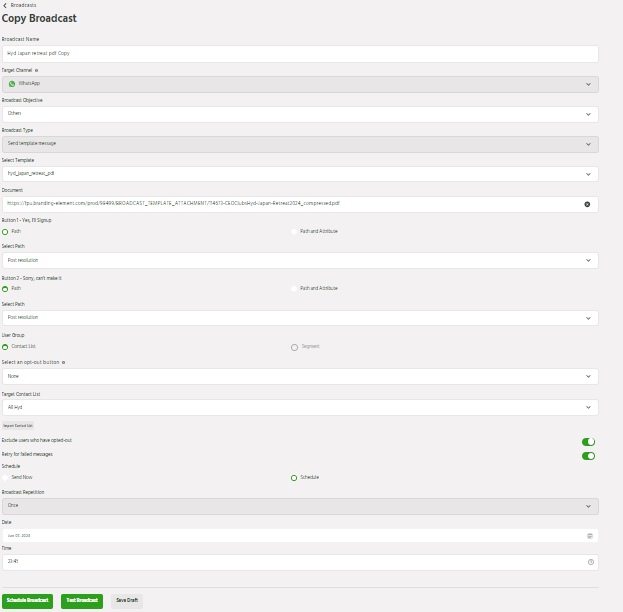
Task: Click the Test Broadcast button
Action: [82, 601]
